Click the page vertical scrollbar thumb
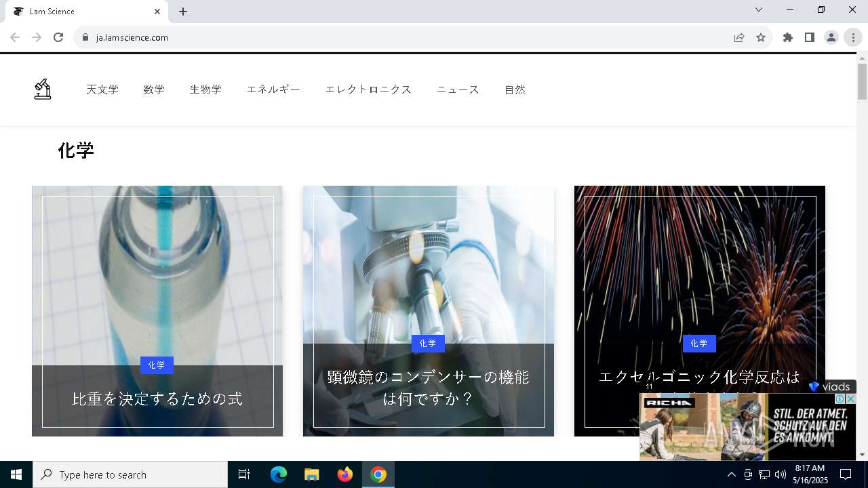The image size is (868, 488). click(862, 81)
